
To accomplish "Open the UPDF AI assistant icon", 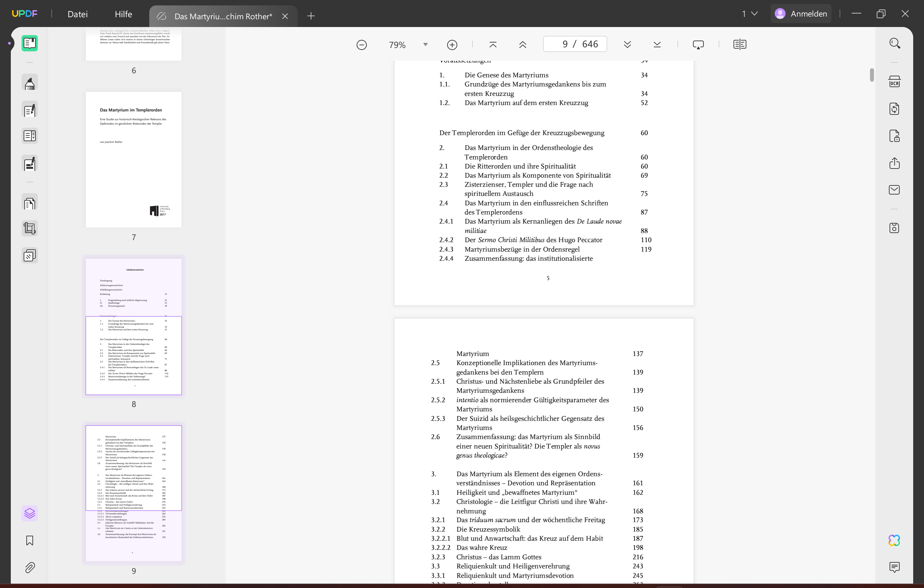I will tap(894, 540).
